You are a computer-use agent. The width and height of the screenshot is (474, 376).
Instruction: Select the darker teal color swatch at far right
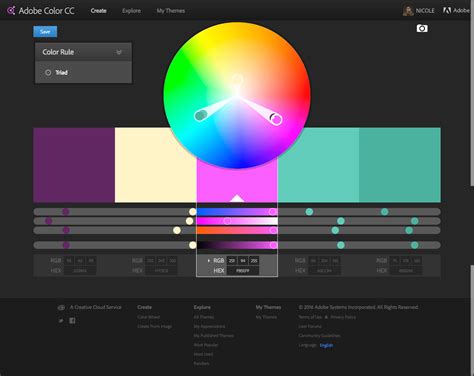(x=400, y=165)
